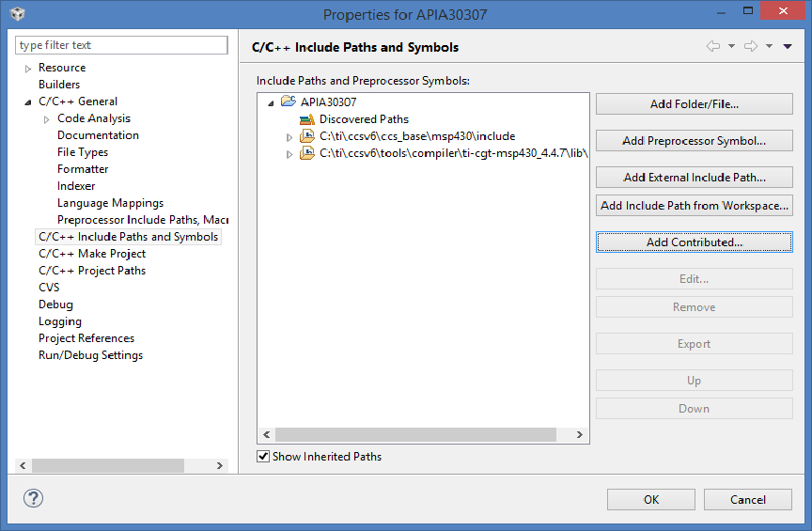Click the APIA30307 project folder icon
This screenshot has width=812, height=531.
click(289, 102)
